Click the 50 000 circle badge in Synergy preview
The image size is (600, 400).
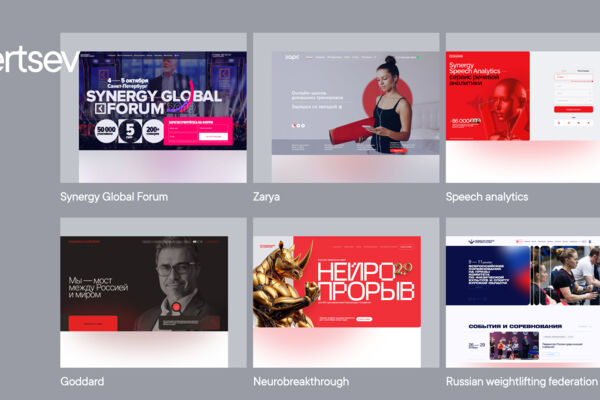(106, 131)
